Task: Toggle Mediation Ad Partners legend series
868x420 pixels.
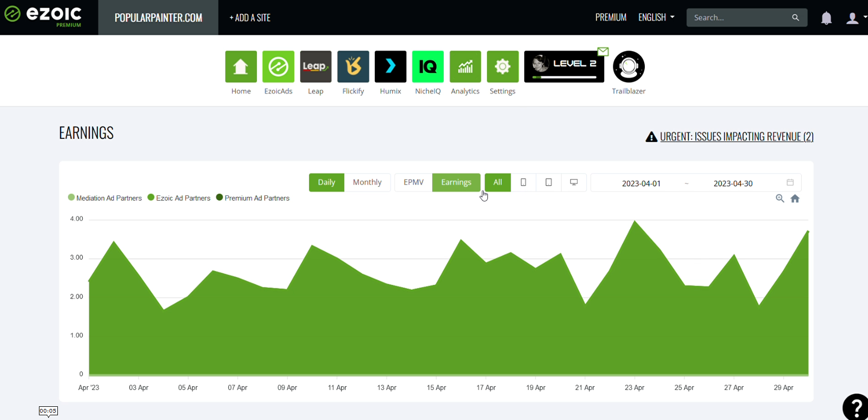Action: click(x=105, y=198)
